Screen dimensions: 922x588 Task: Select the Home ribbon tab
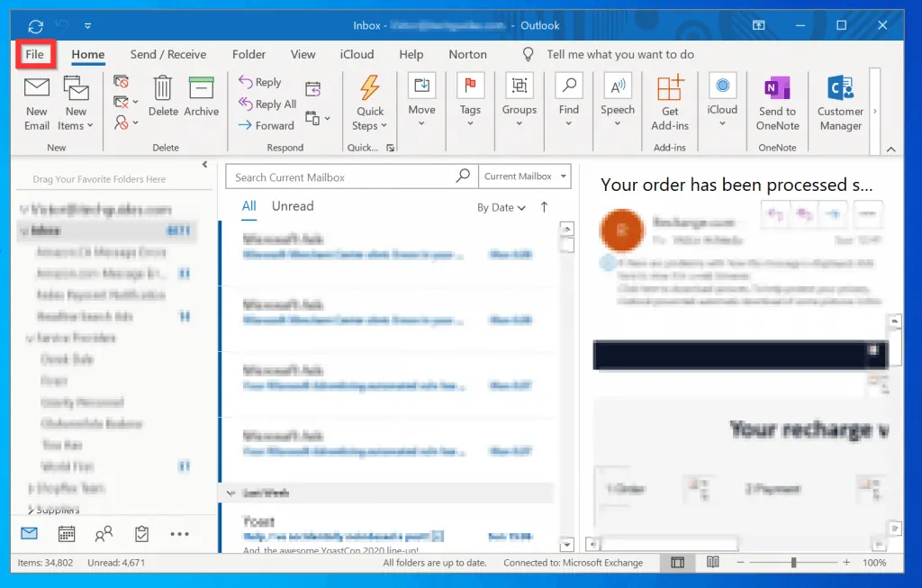click(x=88, y=54)
